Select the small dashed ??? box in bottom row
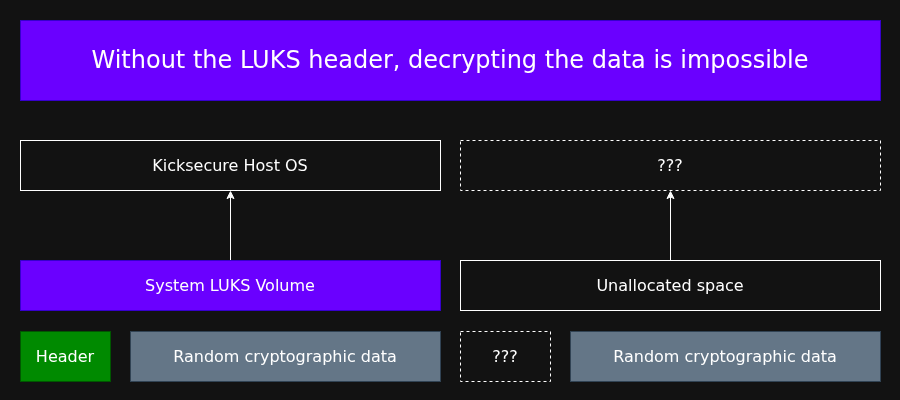900x400 pixels. (505, 356)
